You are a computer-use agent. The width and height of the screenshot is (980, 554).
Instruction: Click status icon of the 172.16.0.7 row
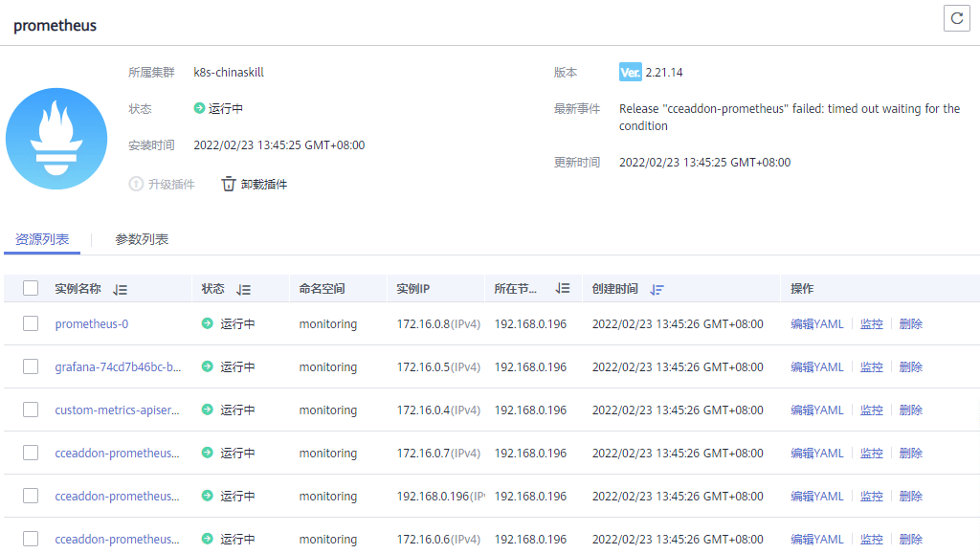pyautogui.click(x=208, y=453)
